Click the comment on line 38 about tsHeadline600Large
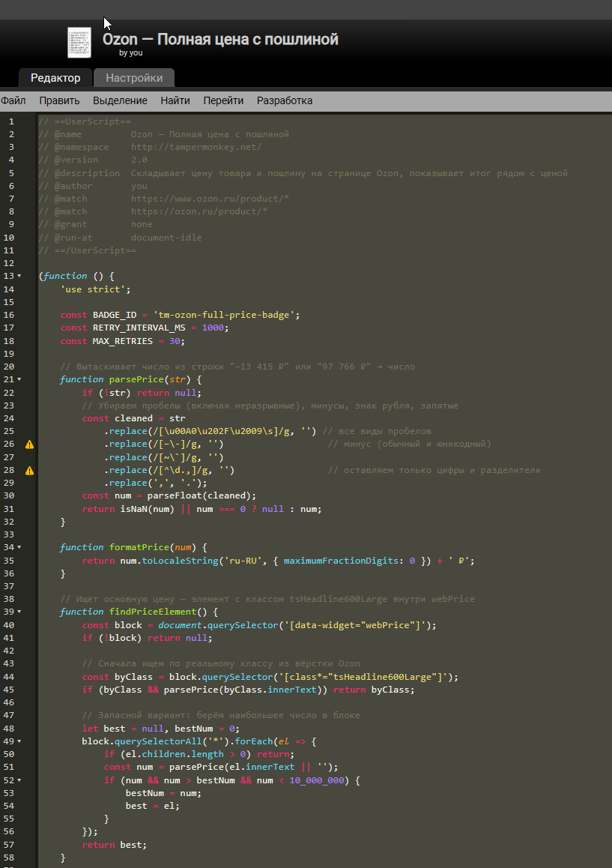 coord(267,599)
